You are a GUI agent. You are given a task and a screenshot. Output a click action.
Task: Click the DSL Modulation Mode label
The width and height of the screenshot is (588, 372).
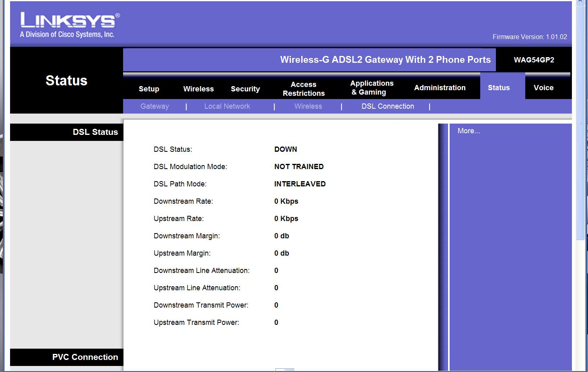tap(190, 167)
